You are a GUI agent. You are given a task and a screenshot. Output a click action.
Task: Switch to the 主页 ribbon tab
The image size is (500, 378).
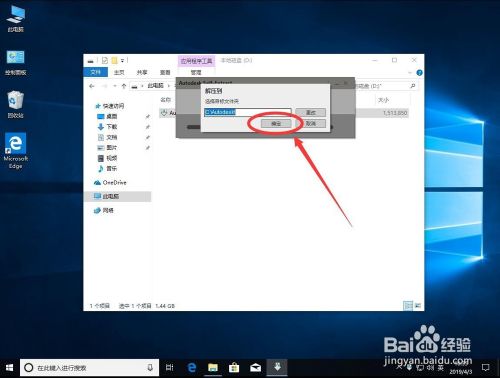click(119, 72)
